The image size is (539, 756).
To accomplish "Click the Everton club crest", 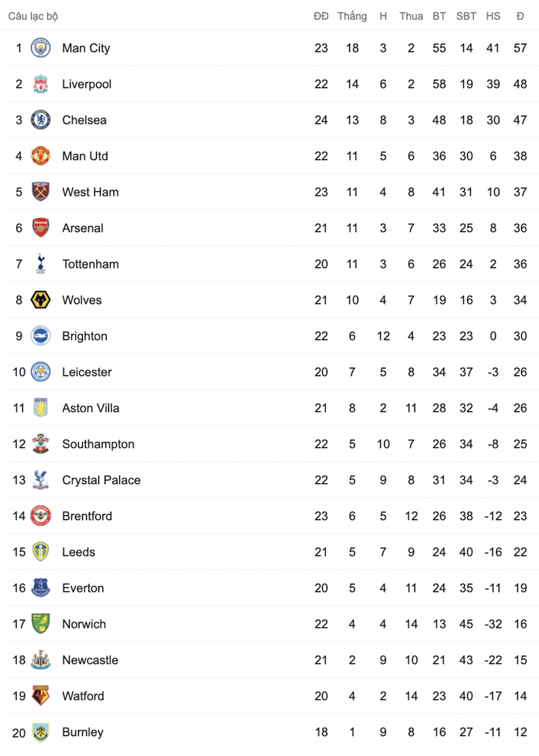I will click(41, 588).
